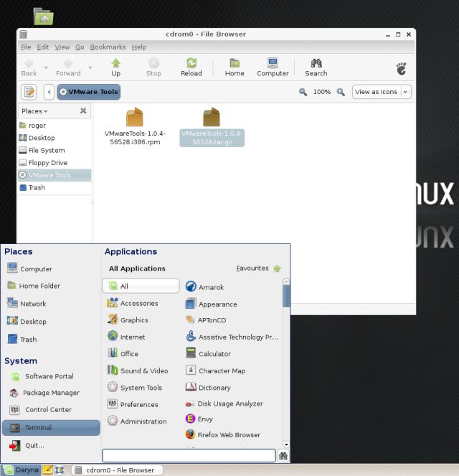Launch Terminal from System list

point(51,428)
